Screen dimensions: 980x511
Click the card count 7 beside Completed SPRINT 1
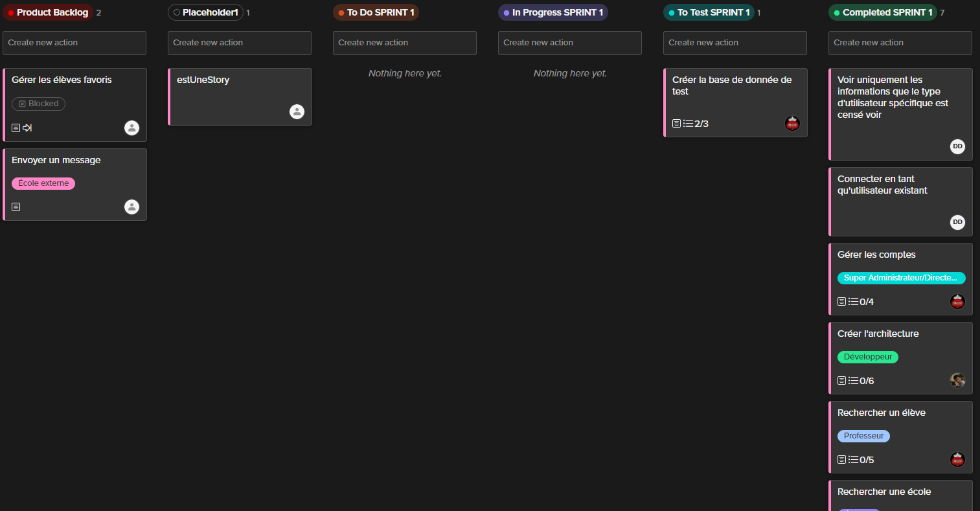(x=942, y=13)
